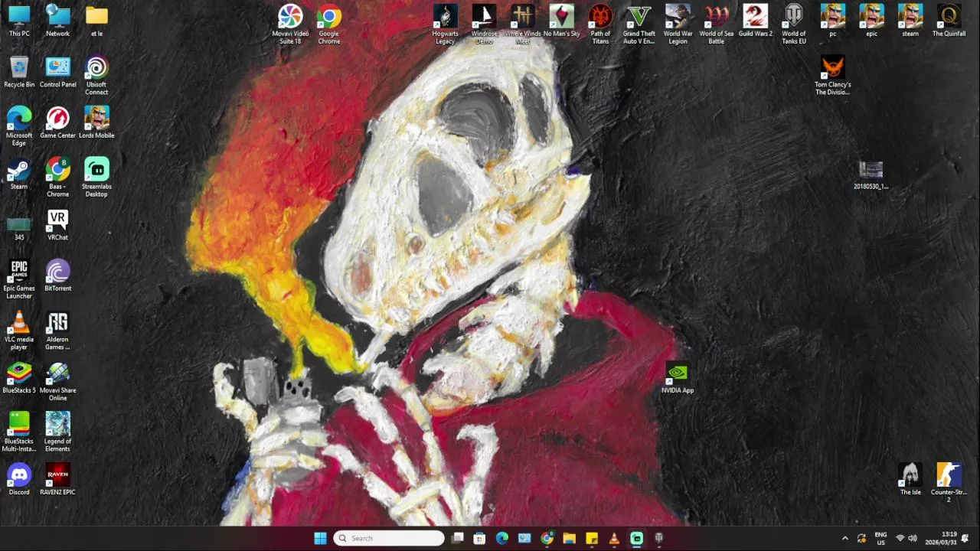Switch to VLC in the taskbar
Image resolution: width=980 pixels, height=551 pixels.
coord(614,538)
